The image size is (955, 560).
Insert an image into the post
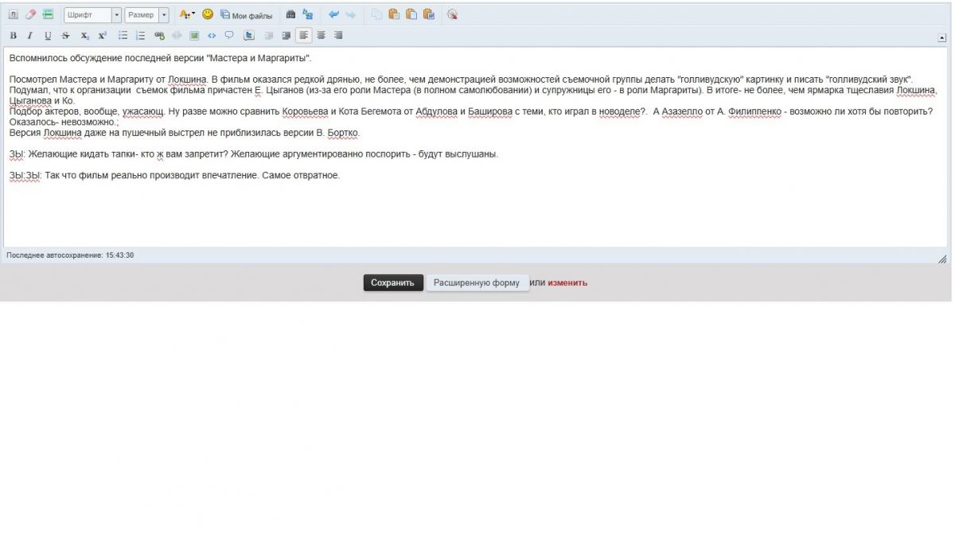point(194,36)
